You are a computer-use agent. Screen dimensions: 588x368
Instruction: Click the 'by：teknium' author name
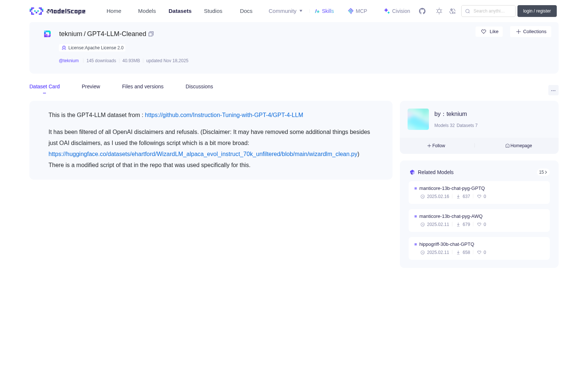coord(451,114)
